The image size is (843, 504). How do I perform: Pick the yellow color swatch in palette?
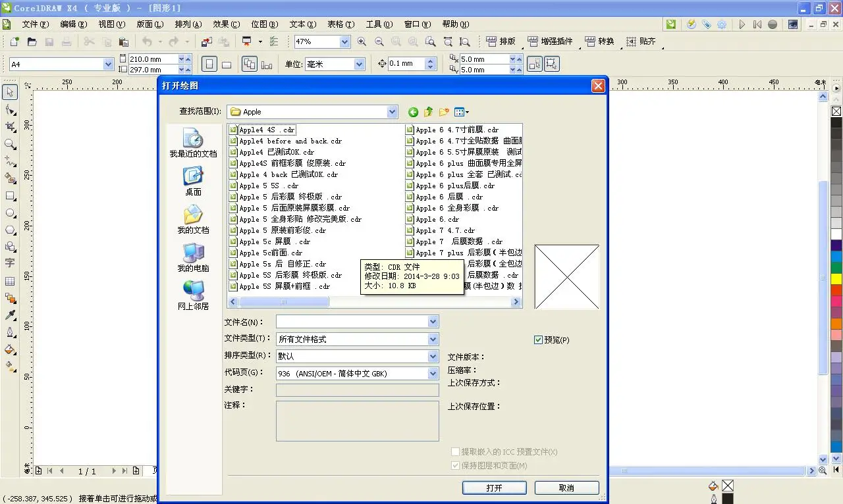[x=836, y=279]
